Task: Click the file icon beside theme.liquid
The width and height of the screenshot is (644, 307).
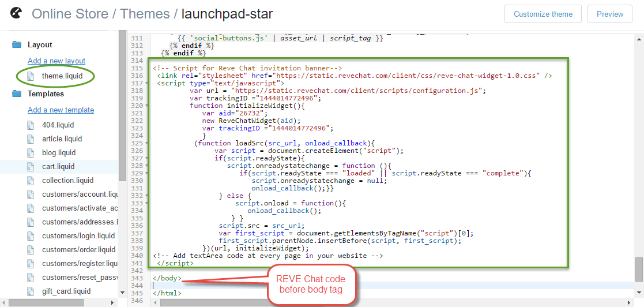Action: click(31, 76)
